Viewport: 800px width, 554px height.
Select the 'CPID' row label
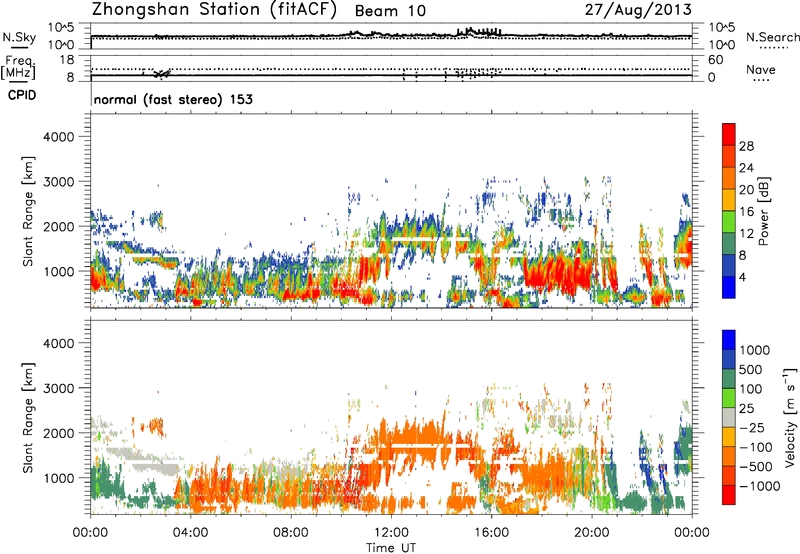pos(22,95)
